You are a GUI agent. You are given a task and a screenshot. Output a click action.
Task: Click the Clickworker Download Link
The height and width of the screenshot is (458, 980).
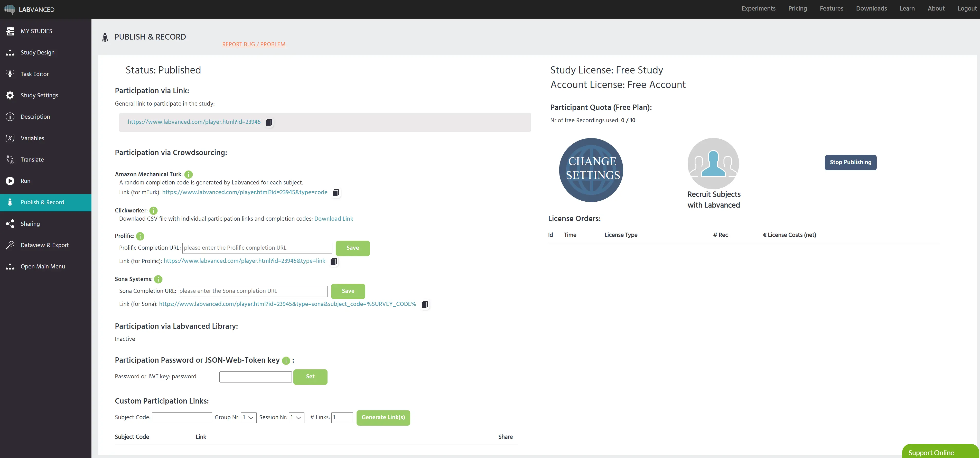[x=334, y=219]
